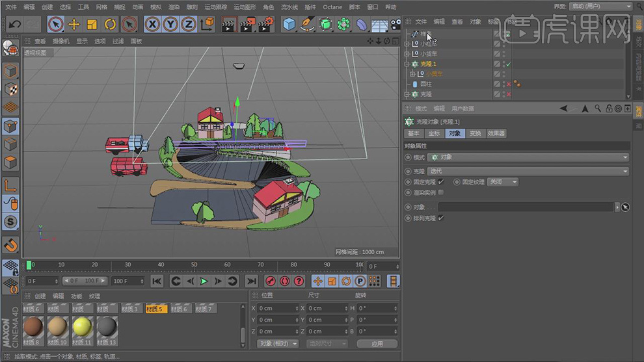The height and width of the screenshot is (362, 644).
Task: Switch to Points mode
Action: tap(10, 126)
